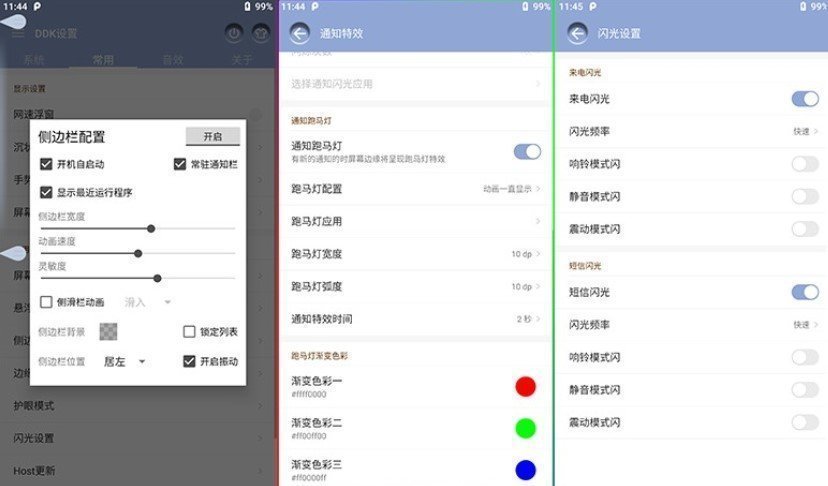Change 跑马灯弧度 10 dp value
Viewport: 828px width, 486px height.
click(x=416, y=286)
